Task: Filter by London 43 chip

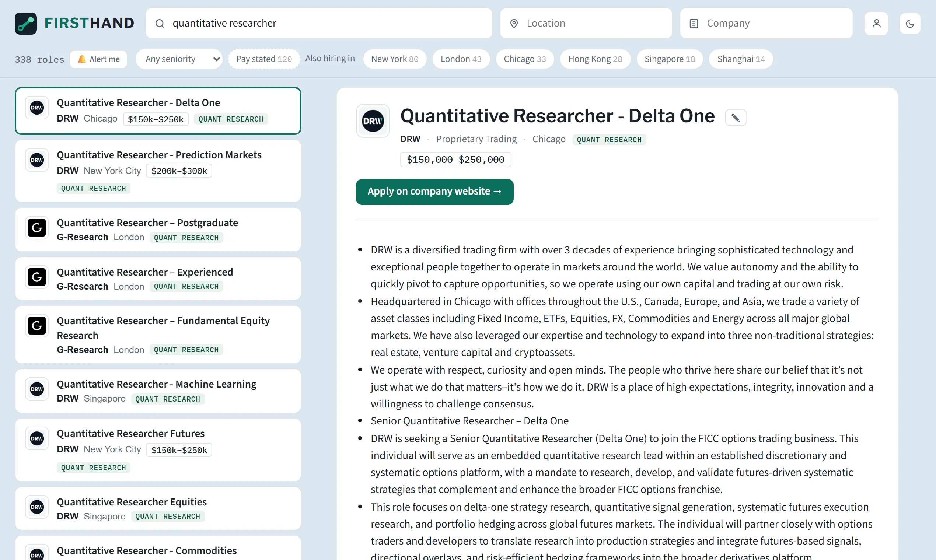Action: coord(461,59)
